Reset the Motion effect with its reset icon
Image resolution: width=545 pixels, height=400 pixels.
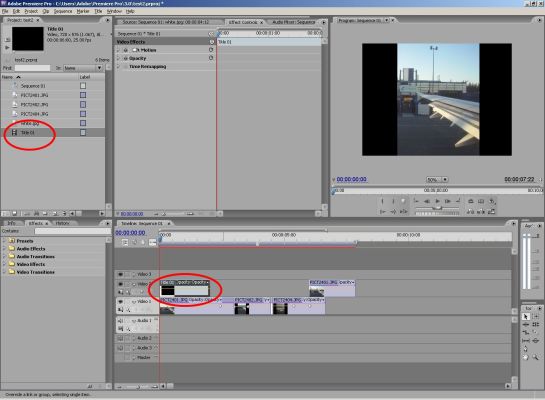click(211, 50)
